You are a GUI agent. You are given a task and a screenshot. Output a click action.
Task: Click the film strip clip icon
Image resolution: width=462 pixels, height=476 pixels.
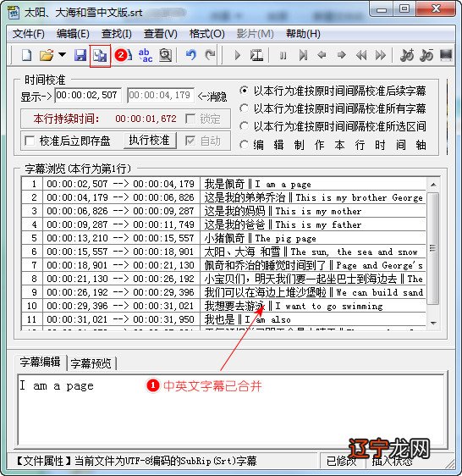click(x=256, y=55)
